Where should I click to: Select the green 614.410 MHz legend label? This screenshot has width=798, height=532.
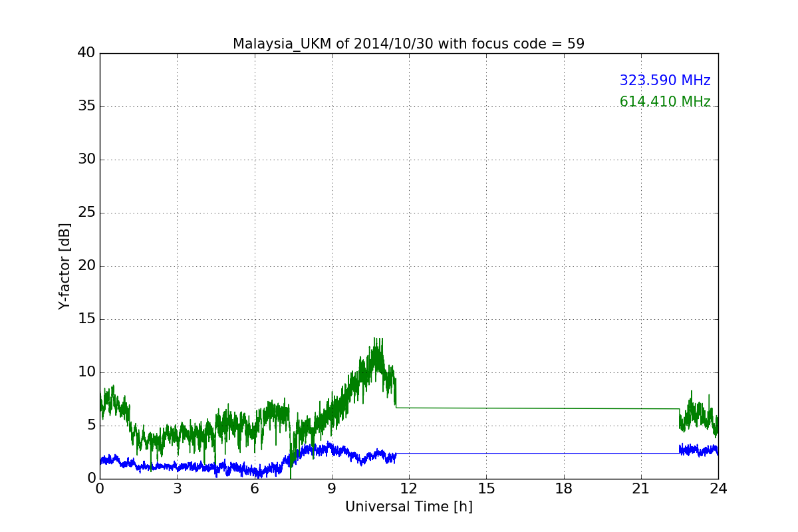[x=665, y=102]
